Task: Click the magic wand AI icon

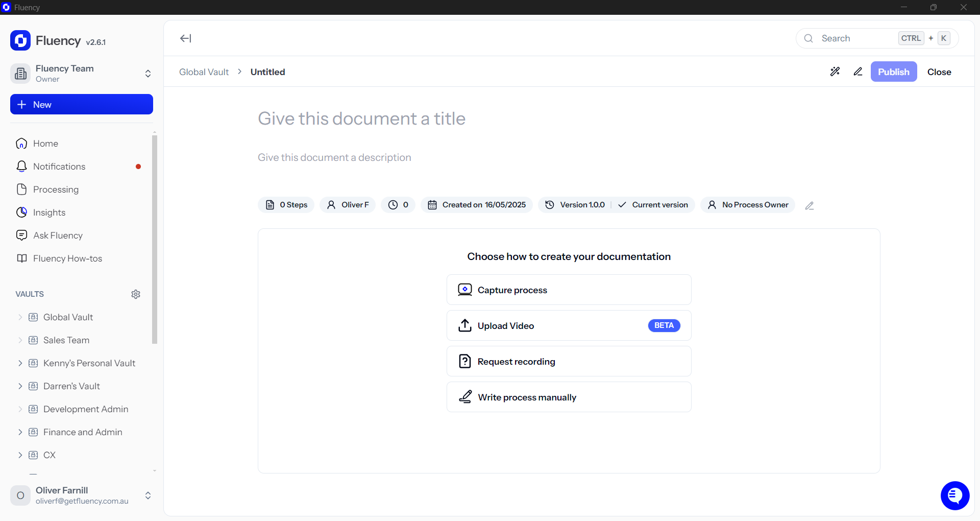Action: coord(835,72)
